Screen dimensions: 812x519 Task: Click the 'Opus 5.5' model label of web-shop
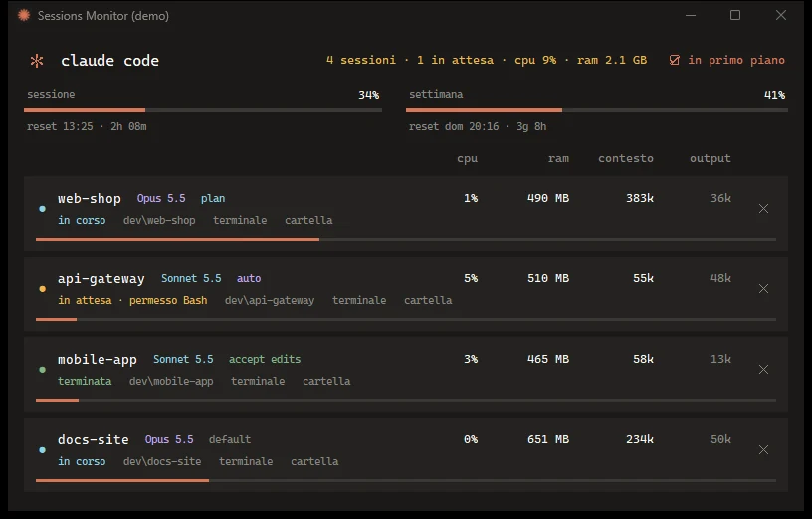[x=161, y=198]
